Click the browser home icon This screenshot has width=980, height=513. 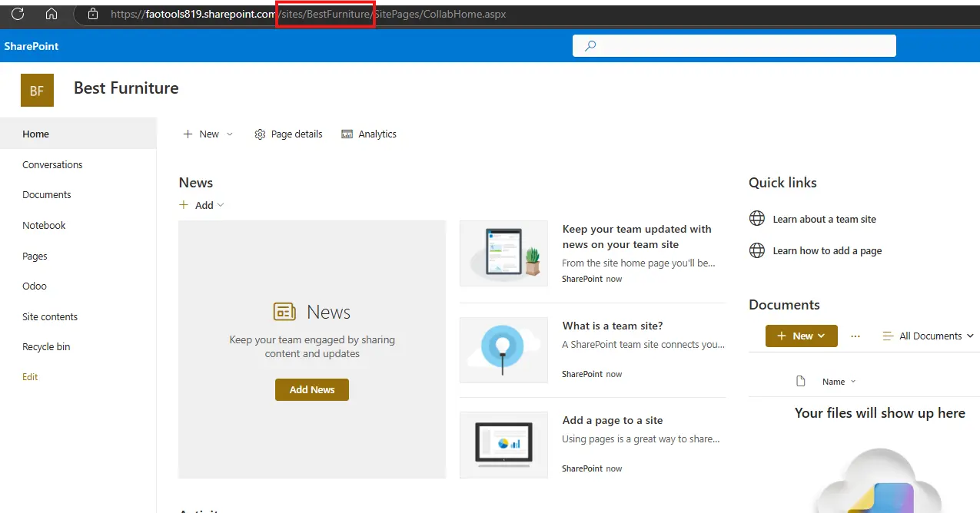[51, 14]
